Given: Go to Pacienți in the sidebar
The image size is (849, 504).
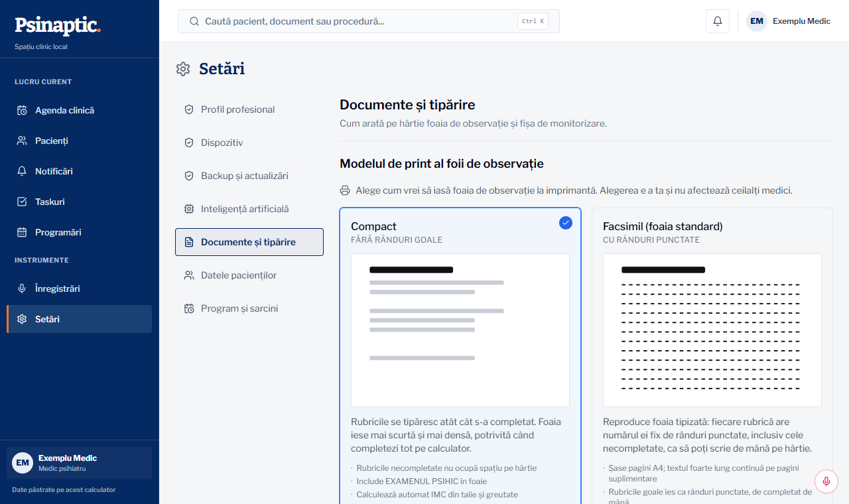Looking at the screenshot, I should click(80, 141).
